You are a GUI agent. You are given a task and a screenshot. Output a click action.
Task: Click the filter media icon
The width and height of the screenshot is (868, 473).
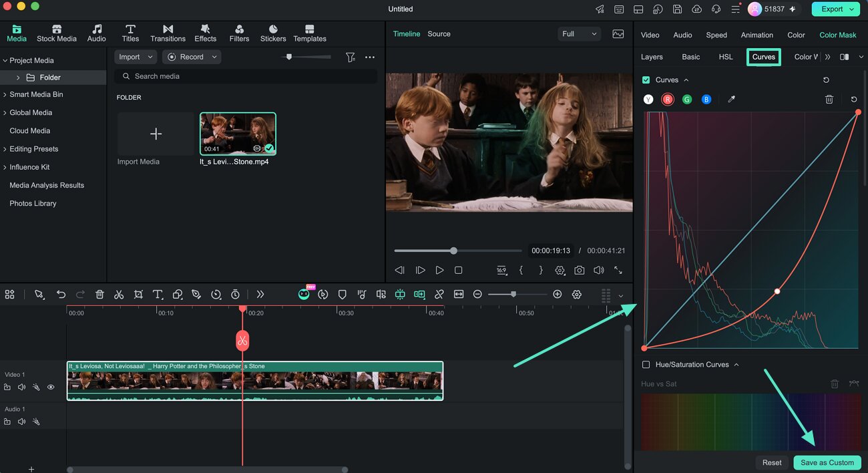[351, 57]
